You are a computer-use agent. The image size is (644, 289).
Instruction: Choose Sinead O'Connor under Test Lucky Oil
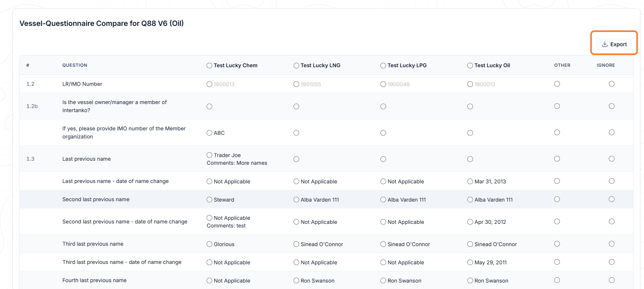coord(470,244)
